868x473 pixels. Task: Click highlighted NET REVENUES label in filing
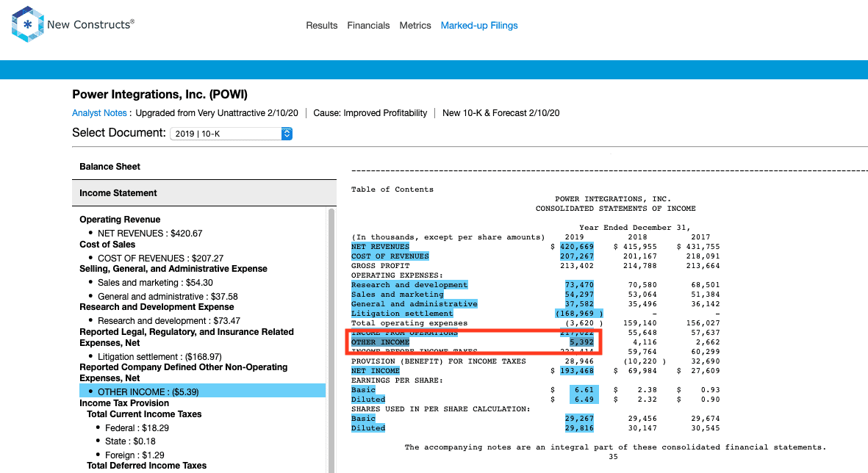(380, 247)
